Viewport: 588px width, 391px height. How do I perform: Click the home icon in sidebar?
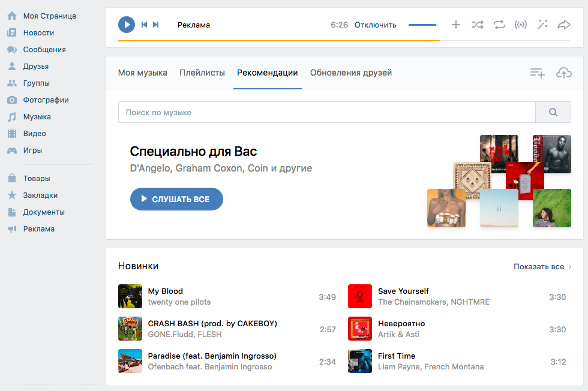pos(12,16)
